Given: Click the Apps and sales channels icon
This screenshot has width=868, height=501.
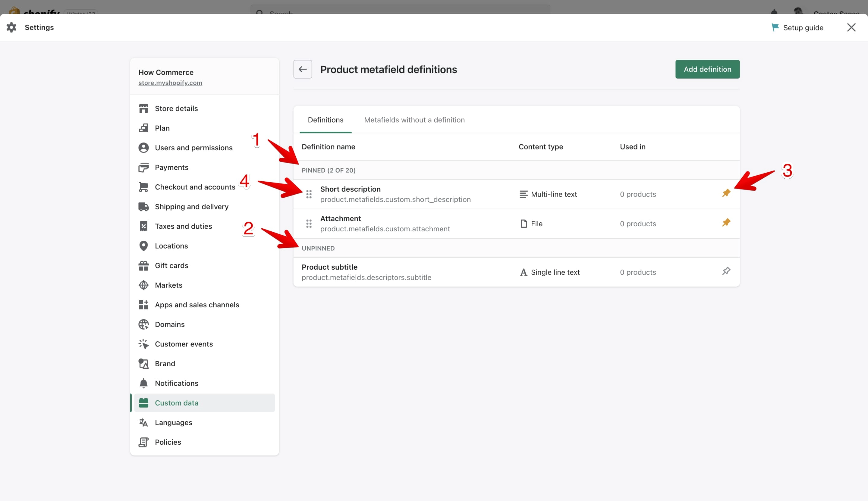Looking at the screenshot, I should coord(143,305).
